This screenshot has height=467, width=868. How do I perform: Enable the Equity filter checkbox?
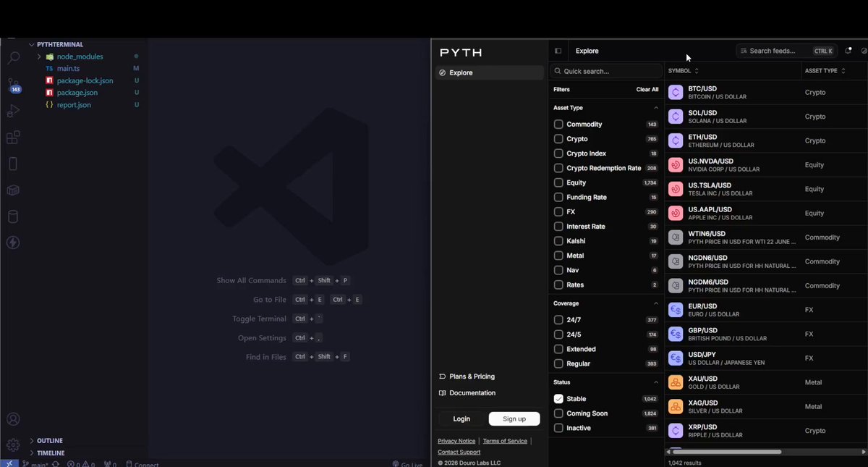point(558,182)
